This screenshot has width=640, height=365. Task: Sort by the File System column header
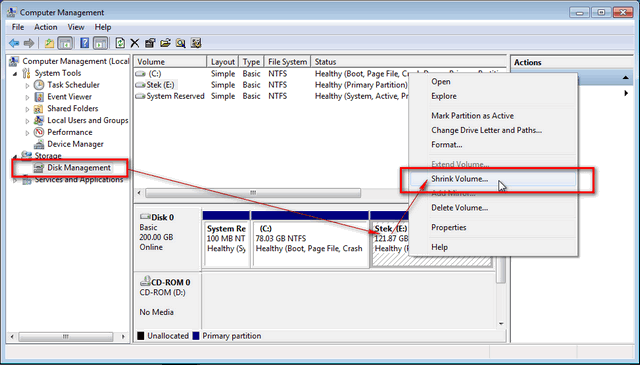click(287, 62)
